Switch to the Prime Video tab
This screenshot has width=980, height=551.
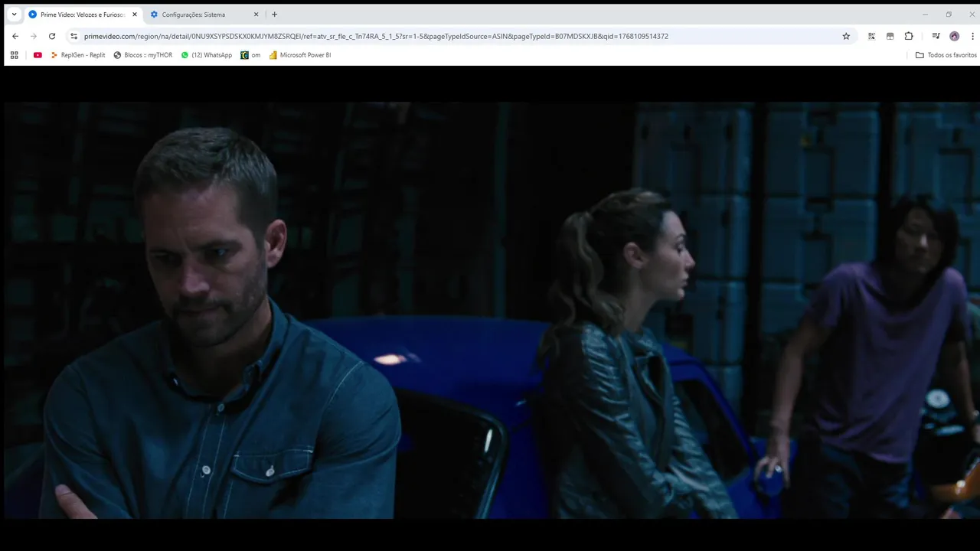click(83, 15)
